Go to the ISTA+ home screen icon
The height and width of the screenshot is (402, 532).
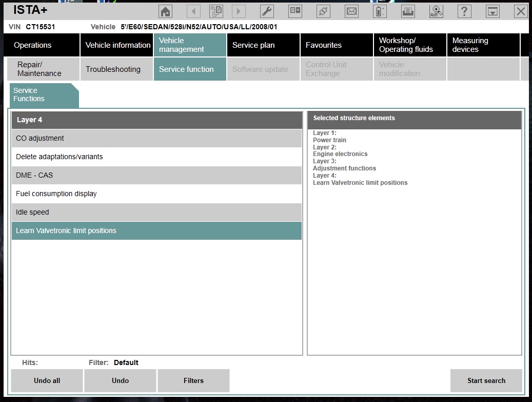pyautogui.click(x=165, y=11)
